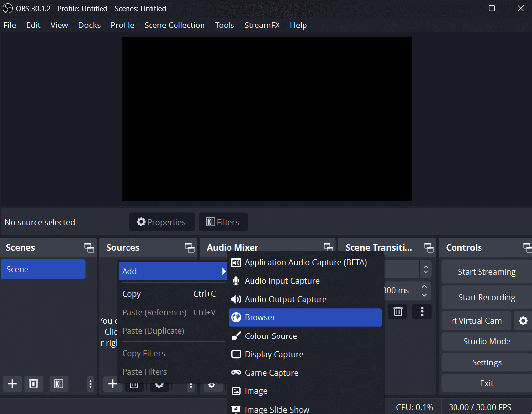Add a Display Capture source

(305, 354)
